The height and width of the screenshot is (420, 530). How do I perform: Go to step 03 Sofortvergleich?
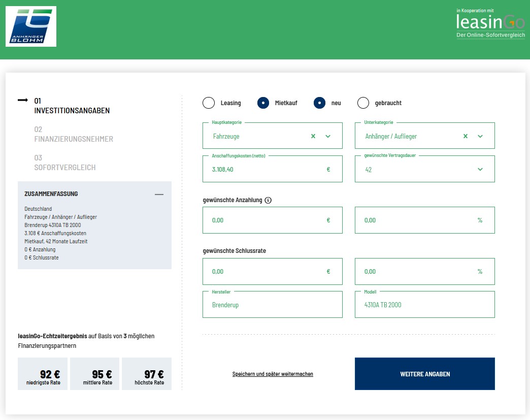(x=64, y=163)
